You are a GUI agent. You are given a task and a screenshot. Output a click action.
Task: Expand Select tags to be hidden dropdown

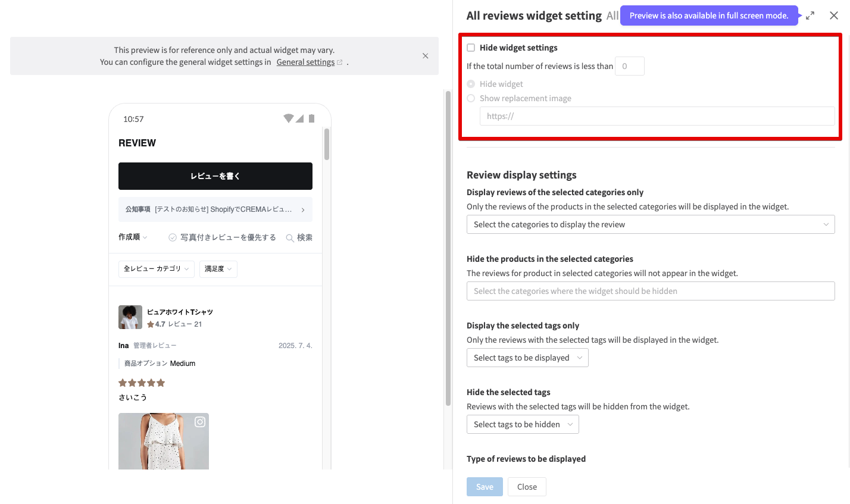[x=523, y=424]
